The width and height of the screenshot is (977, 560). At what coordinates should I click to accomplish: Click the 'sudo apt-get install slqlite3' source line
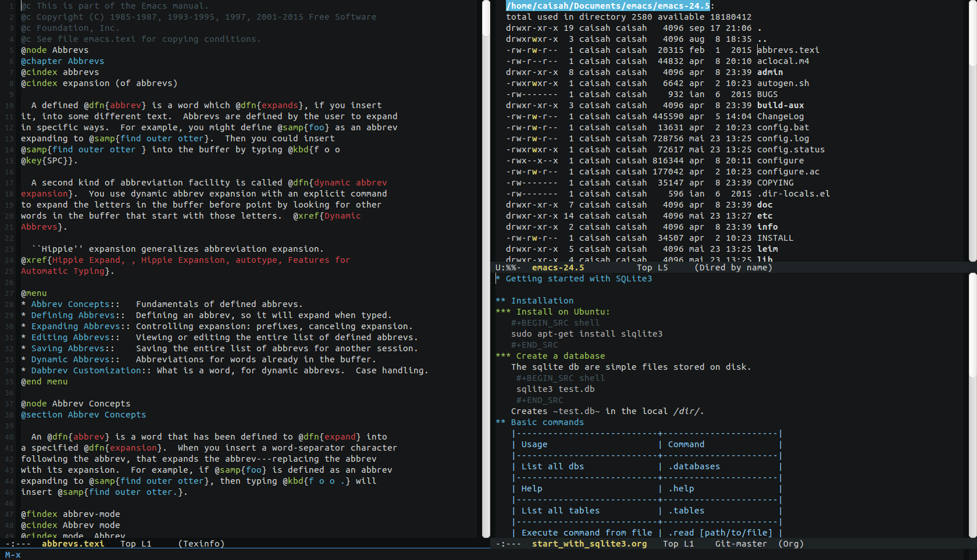[587, 334]
